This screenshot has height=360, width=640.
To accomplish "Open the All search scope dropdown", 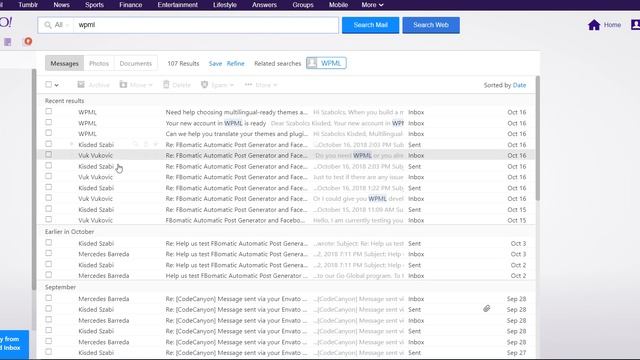I will 62,25.
